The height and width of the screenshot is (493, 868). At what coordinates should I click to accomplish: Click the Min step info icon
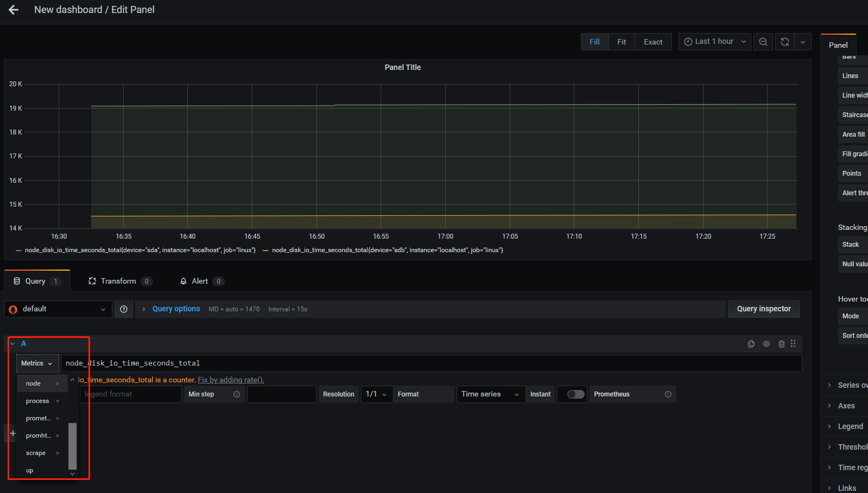coord(237,394)
